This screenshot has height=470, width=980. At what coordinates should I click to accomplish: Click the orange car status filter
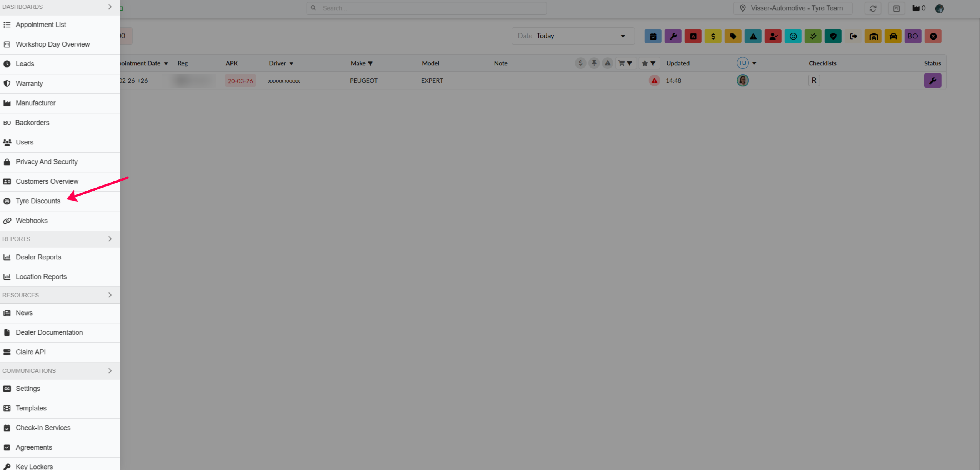(x=893, y=36)
